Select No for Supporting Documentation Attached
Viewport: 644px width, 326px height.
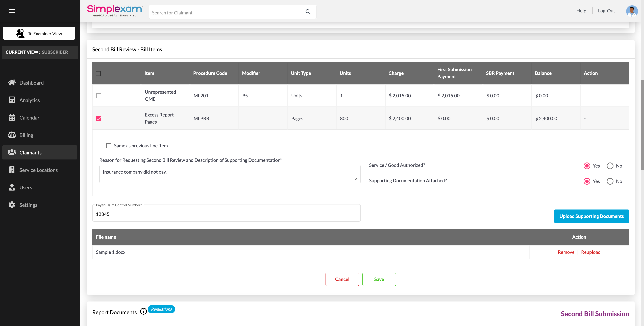610,181
